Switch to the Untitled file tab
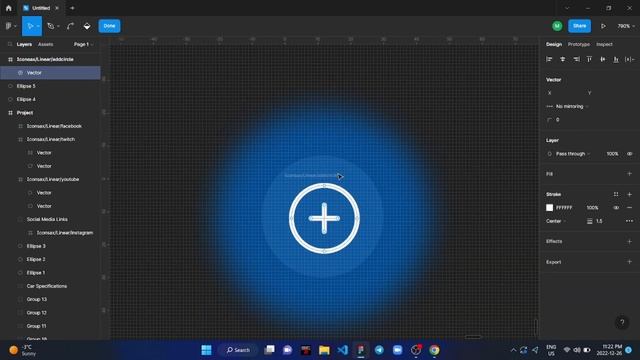Screen dimensions: 640x360 point(41,8)
